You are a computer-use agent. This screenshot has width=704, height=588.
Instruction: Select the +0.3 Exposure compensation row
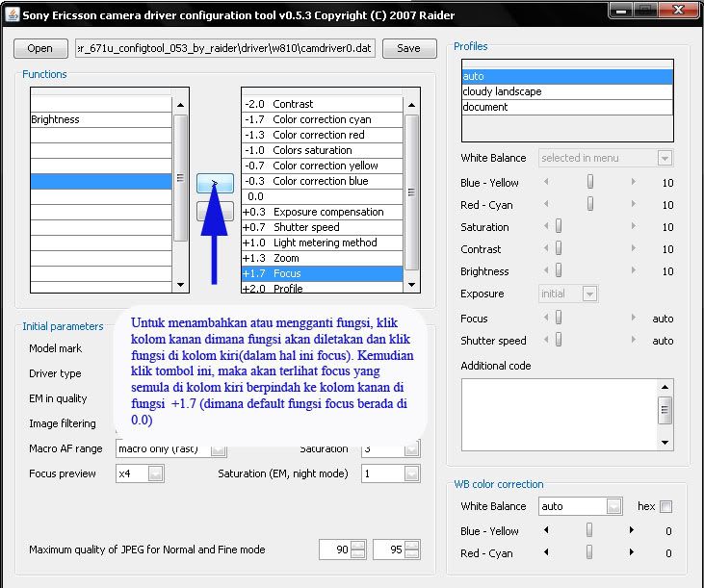pos(322,212)
